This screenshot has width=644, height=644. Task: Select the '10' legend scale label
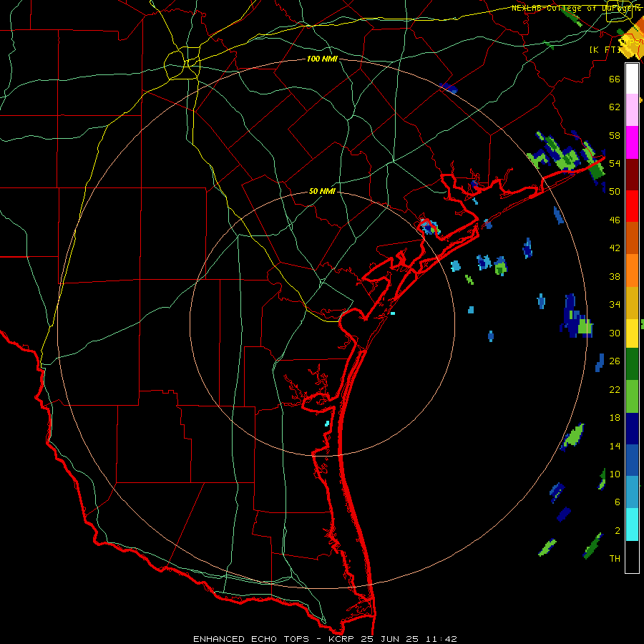615,474
